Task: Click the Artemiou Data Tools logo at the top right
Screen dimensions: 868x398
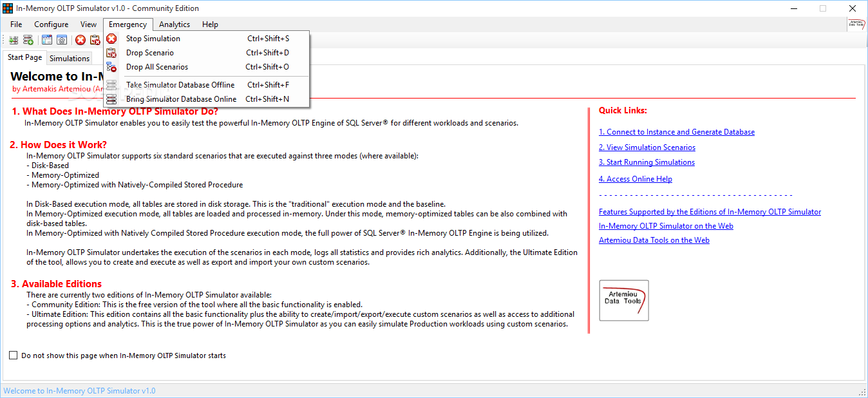Action: 856,24
